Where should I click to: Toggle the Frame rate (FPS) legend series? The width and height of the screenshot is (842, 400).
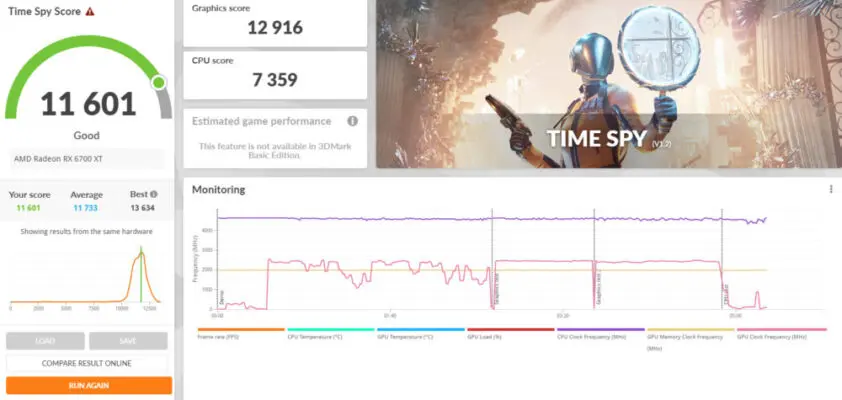(241, 333)
